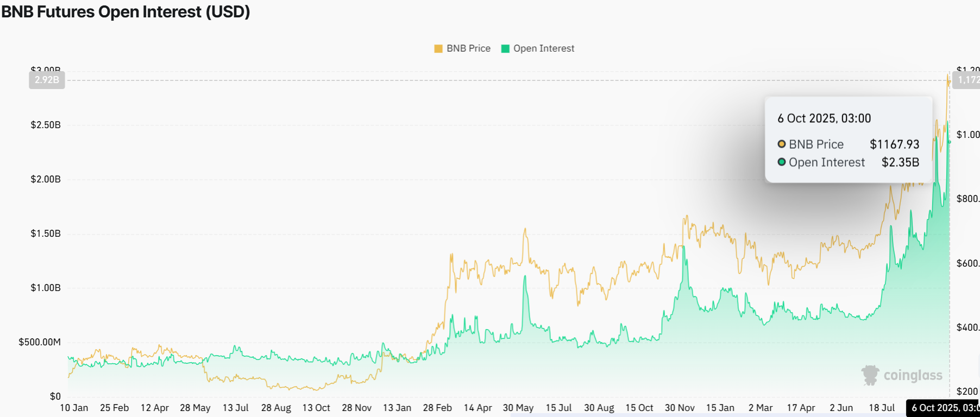Click the coinglass watermark logo icon
This screenshot has height=417, width=980.
[x=870, y=375]
